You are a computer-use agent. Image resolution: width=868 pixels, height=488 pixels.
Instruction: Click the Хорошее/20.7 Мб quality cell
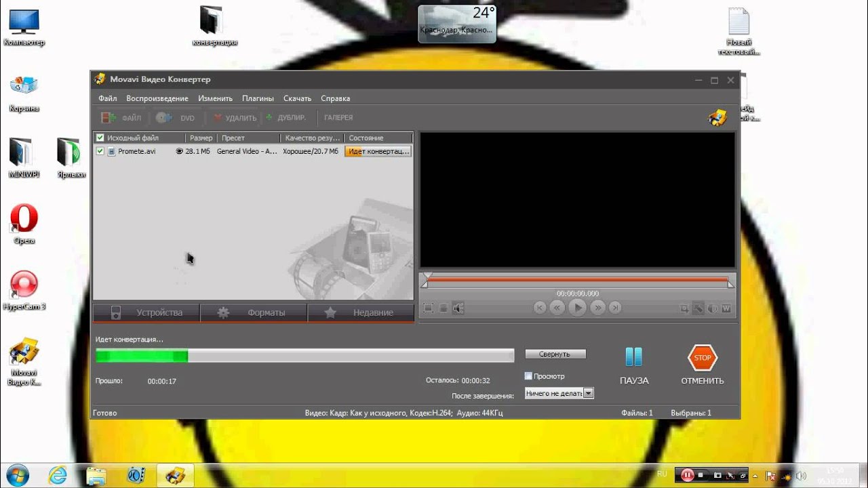[x=311, y=151]
